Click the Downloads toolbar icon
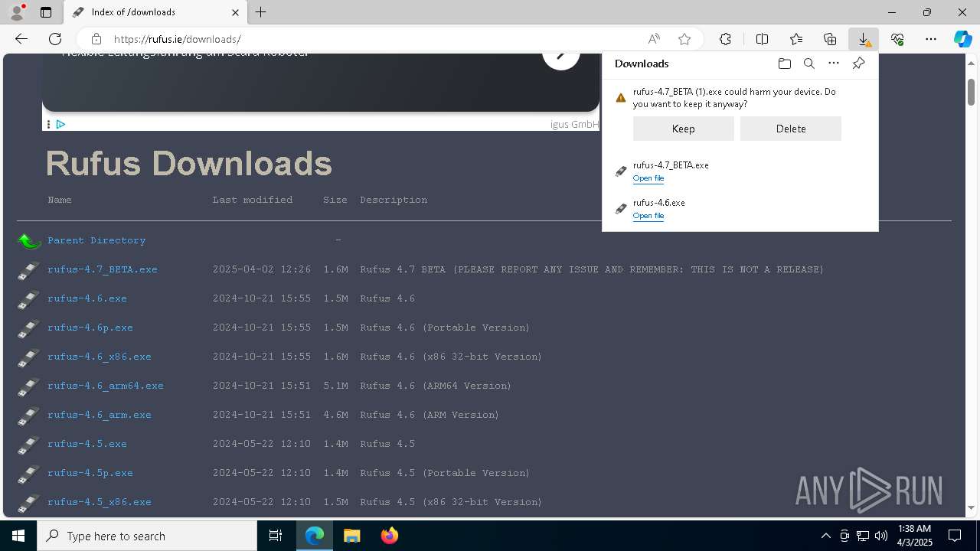This screenshot has height=551, width=980. coord(864,39)
